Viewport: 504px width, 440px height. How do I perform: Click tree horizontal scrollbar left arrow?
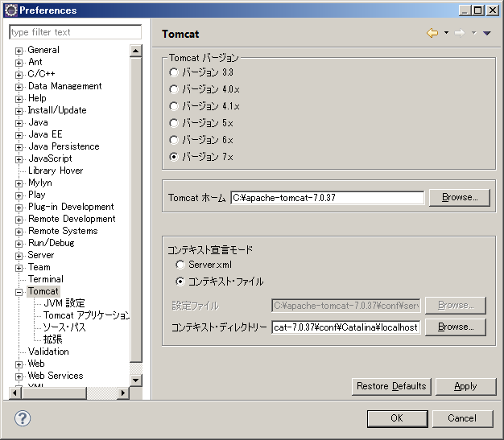15,393
